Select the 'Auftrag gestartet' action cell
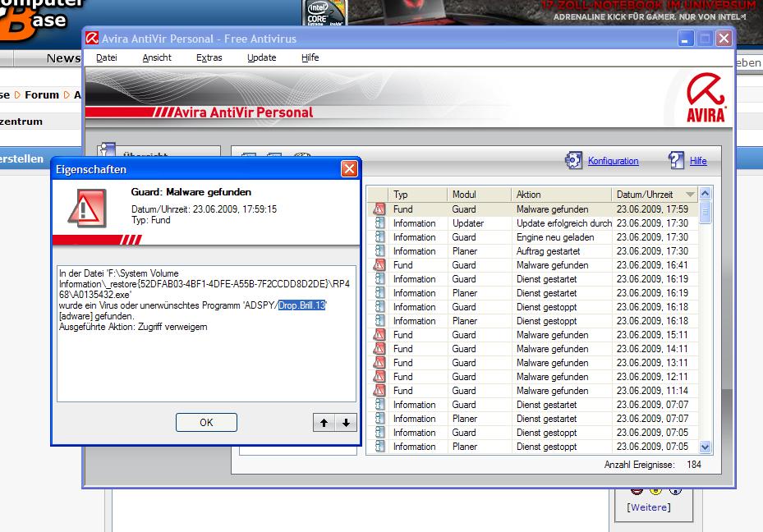 tap(549, 251)
